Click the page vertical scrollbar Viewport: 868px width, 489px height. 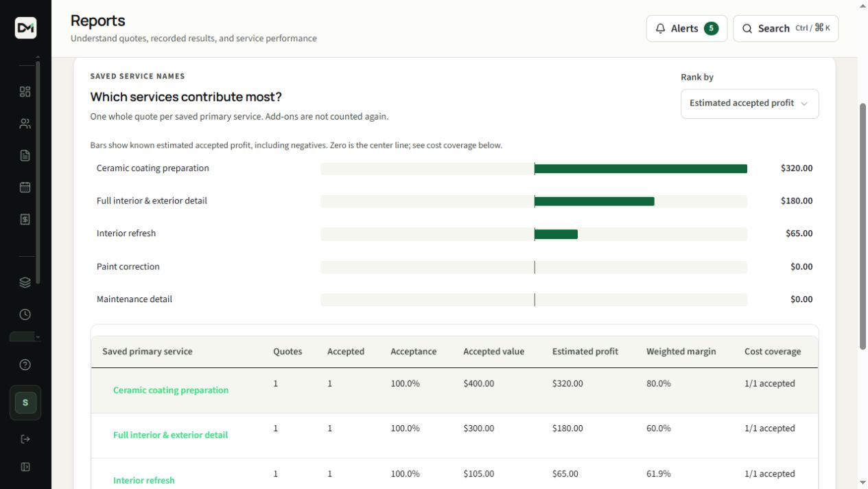863,227
